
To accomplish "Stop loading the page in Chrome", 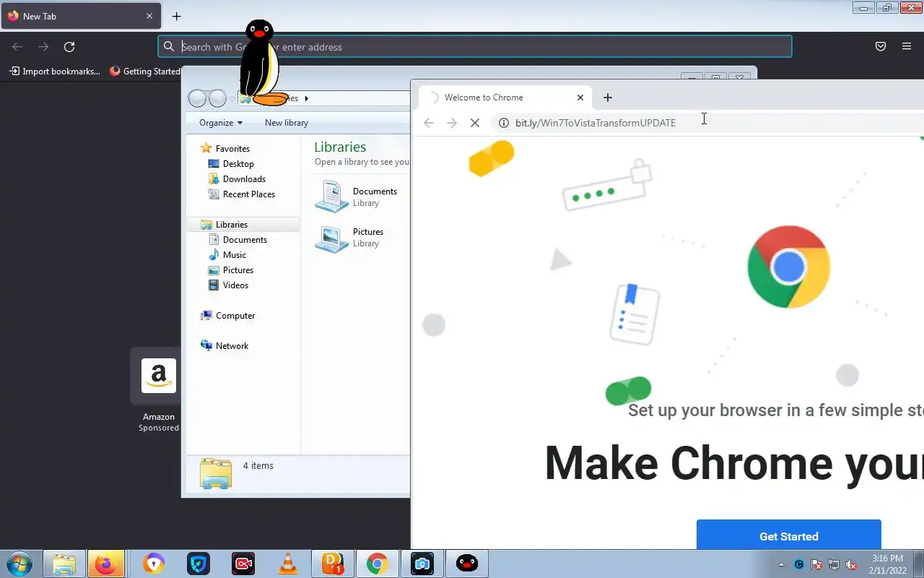I will click(x=475, y=123).
